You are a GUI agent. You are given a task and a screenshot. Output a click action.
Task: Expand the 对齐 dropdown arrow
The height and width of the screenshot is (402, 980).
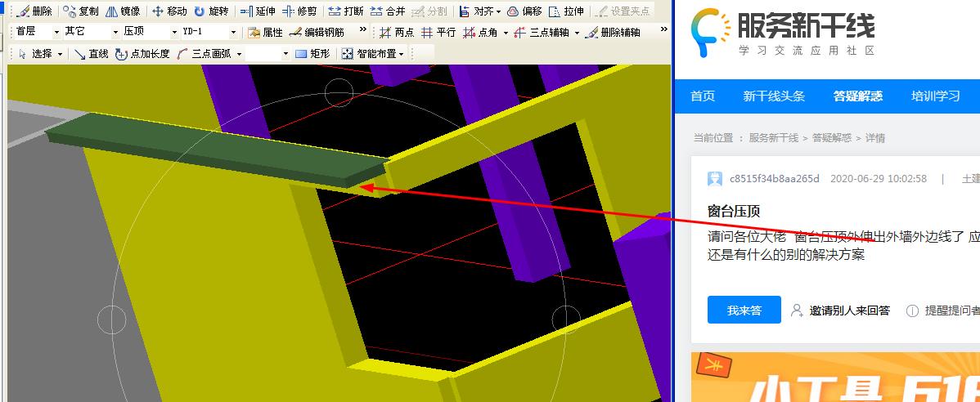[498, 12]
